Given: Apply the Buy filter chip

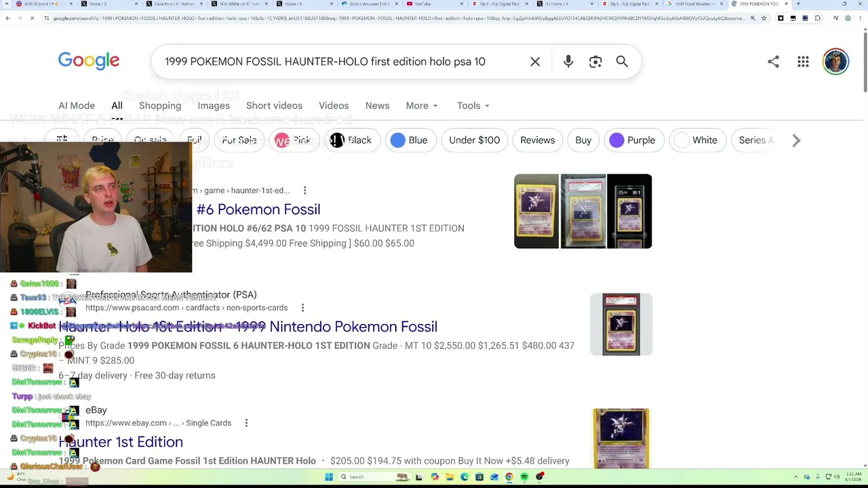Looking at the screenshot, I should click(583, 140).
